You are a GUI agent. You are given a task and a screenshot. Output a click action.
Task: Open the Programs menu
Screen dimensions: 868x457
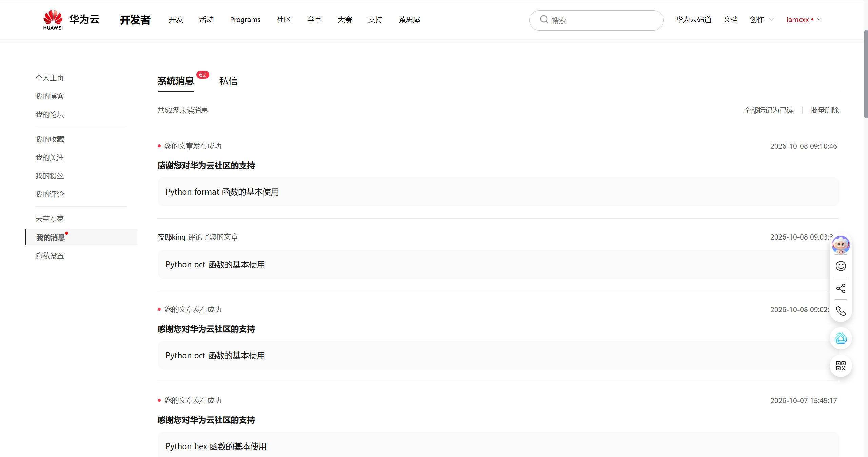coord(245,20)
